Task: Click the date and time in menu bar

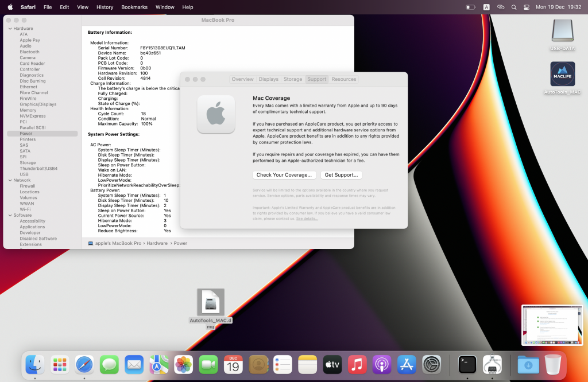Action: (x=558, y=7)
